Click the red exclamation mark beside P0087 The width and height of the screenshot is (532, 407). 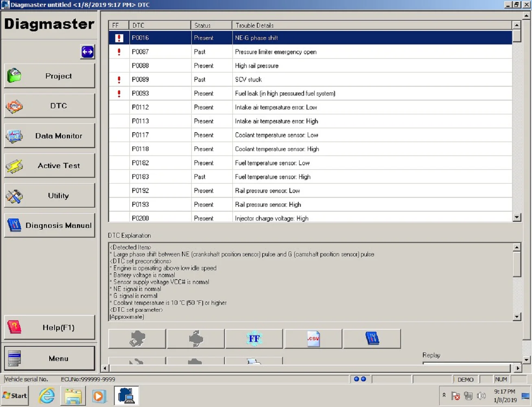coord(119,52)
